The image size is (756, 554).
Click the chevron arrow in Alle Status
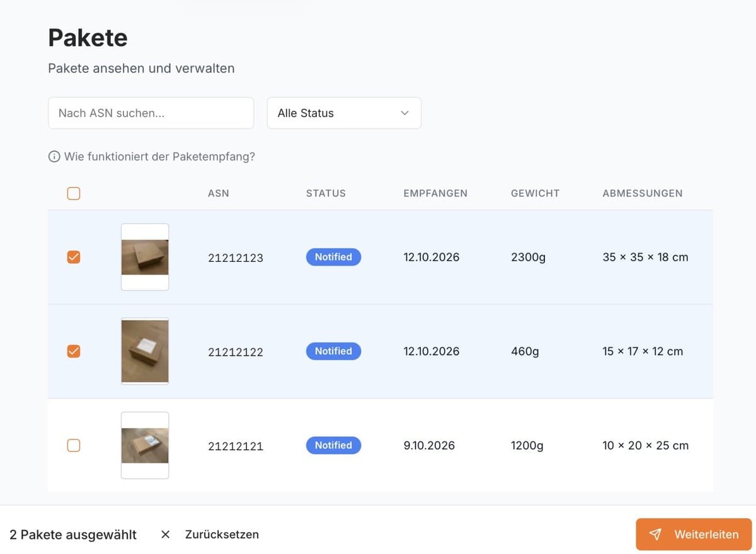(x=404, y=113)
